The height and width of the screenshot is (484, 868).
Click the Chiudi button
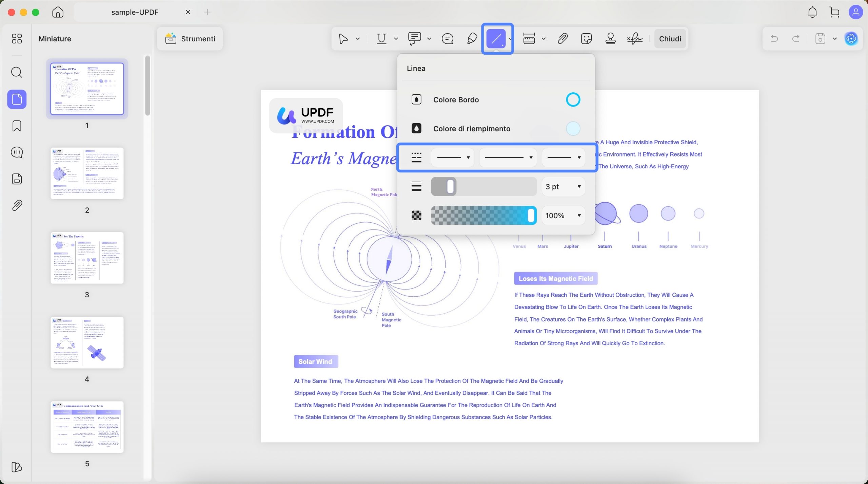(x=670, y=39)
